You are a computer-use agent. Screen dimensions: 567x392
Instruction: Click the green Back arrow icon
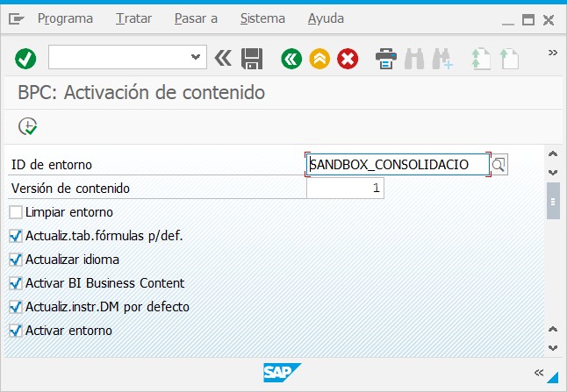(x=291, y=59)
